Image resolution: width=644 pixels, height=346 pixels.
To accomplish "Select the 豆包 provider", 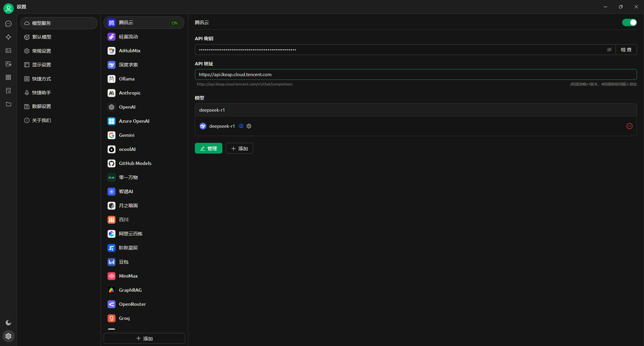I will 144,262.
